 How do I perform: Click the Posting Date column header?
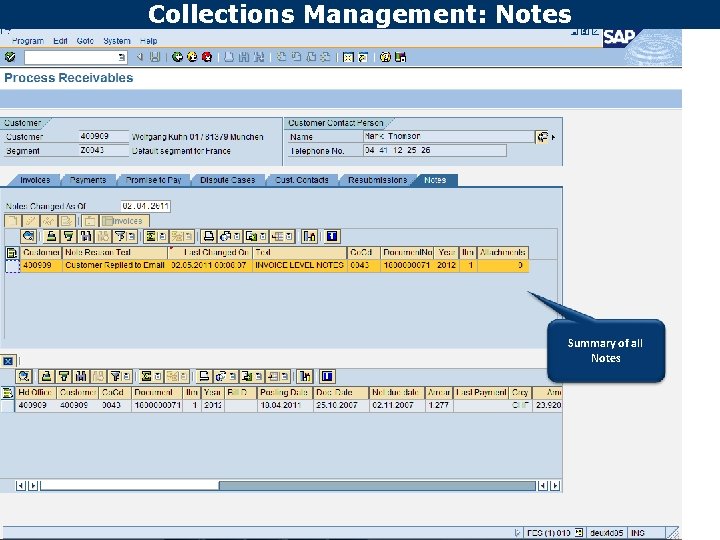tap(284, 393)
